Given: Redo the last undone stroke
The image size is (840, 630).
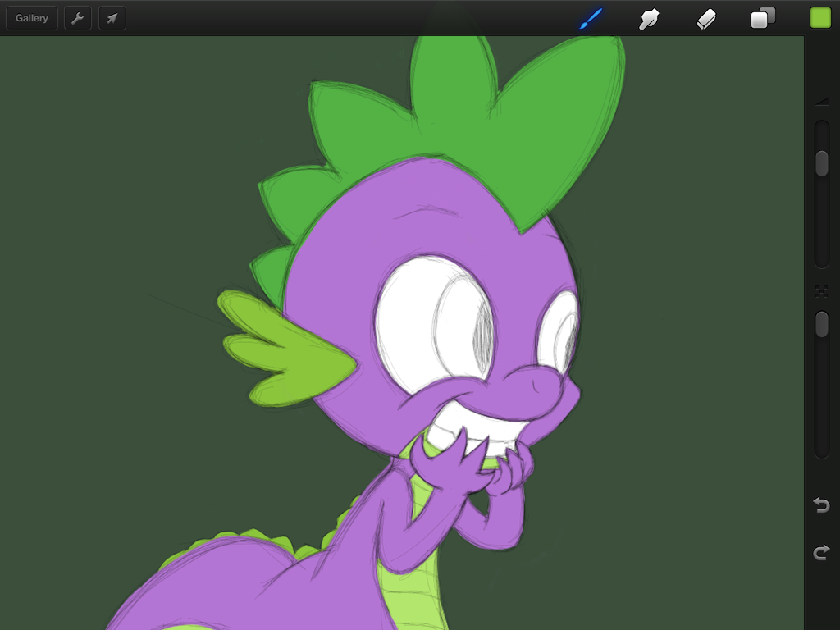Looking at the screenshot, I should point(821,554).
